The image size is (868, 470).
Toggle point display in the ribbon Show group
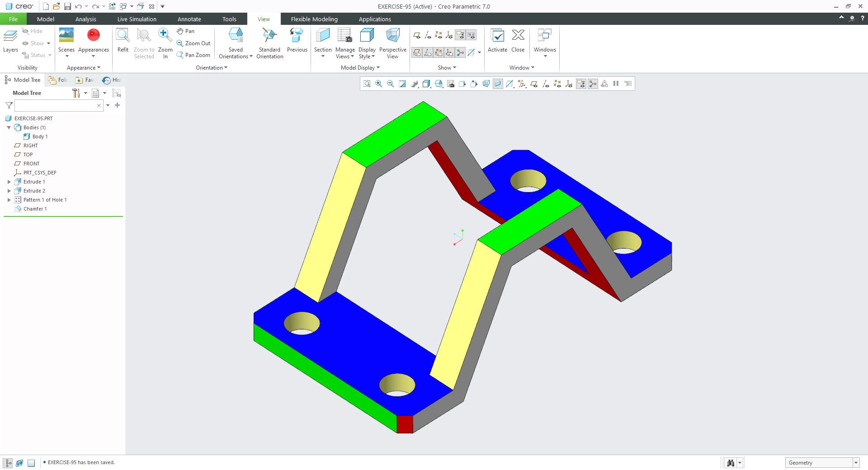[x=438, y=35]
